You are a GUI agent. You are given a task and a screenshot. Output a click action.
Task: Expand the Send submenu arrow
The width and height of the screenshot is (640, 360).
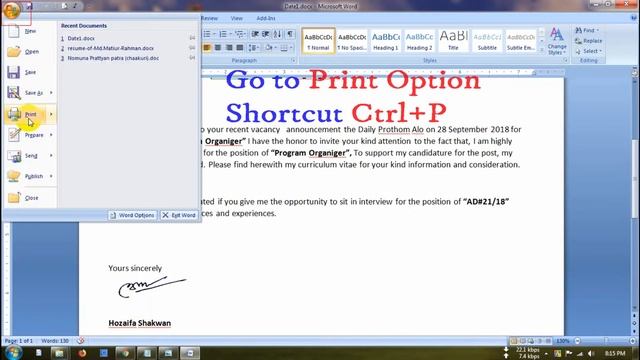point(51,156)
